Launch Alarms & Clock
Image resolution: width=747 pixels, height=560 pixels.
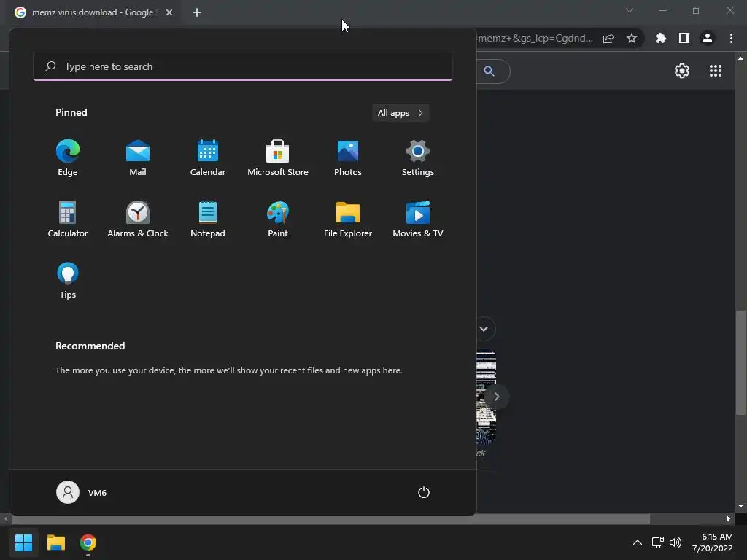[138, 219]
